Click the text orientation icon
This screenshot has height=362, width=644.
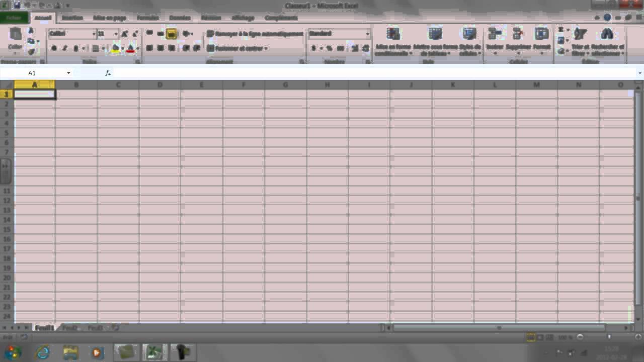[186, 34]
